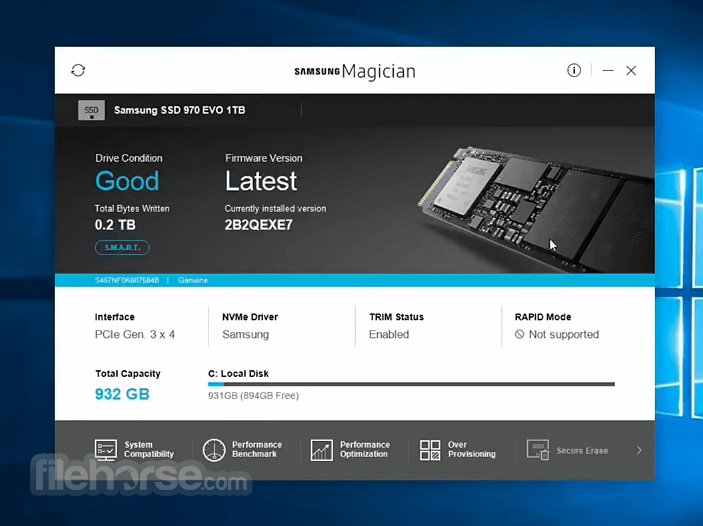Image resolution: width=703 pixels, height=526 pixels.
Task: Click the 932 GB total capacity value
Action: click(122, 394)
